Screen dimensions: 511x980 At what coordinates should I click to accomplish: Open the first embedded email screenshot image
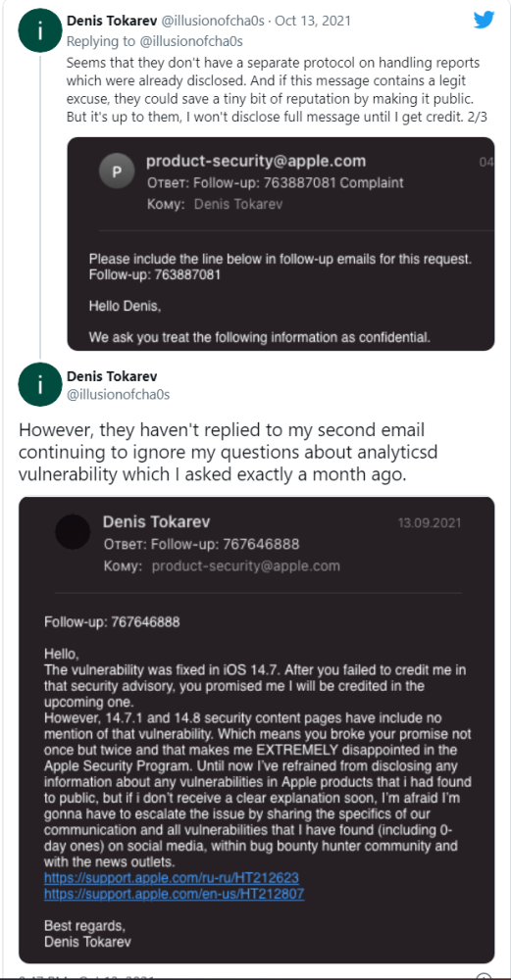281,244
